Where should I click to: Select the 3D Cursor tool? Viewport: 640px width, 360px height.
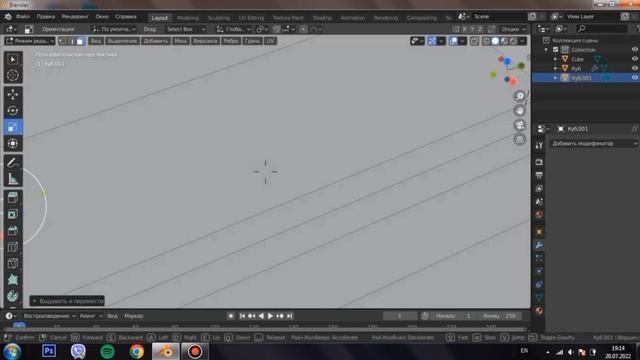pyautogui.click(x=13, y=76)
